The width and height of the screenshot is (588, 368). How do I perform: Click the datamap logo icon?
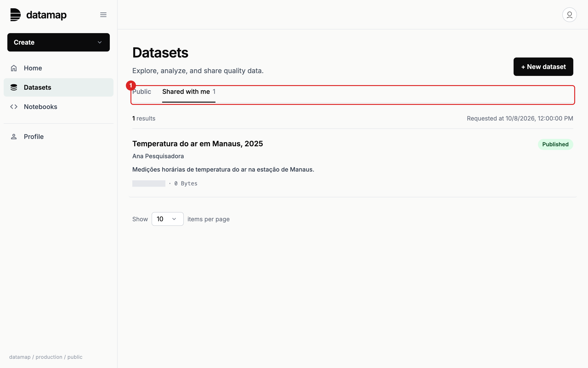15,14
